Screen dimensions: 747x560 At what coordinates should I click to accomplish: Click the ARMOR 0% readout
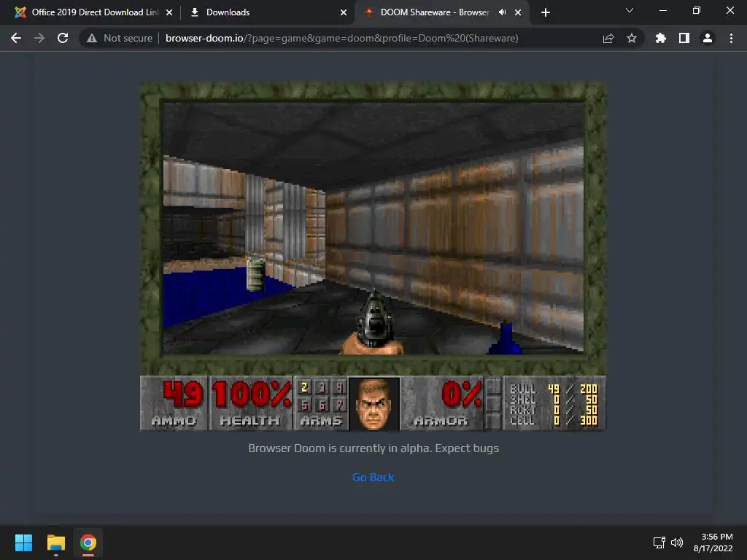(x=443, y=403)
